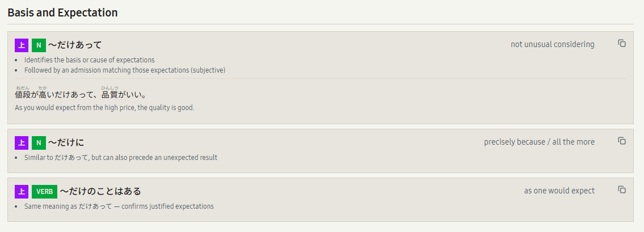Click the English translation of the example

pos(104,107)
